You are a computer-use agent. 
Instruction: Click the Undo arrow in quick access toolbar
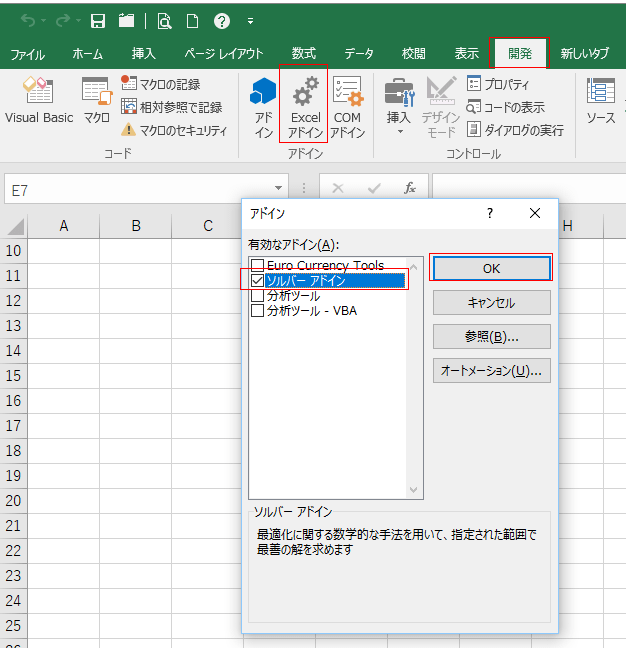[x=28, y=20]
